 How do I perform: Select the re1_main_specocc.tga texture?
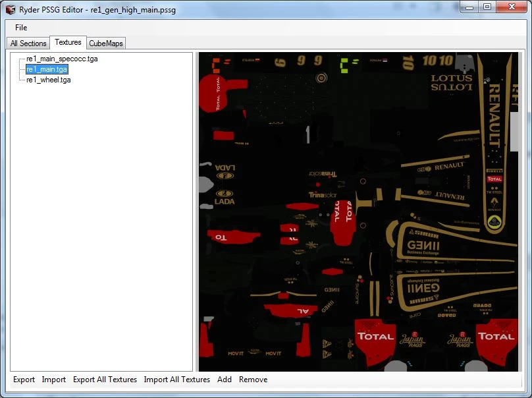[61, 59]
